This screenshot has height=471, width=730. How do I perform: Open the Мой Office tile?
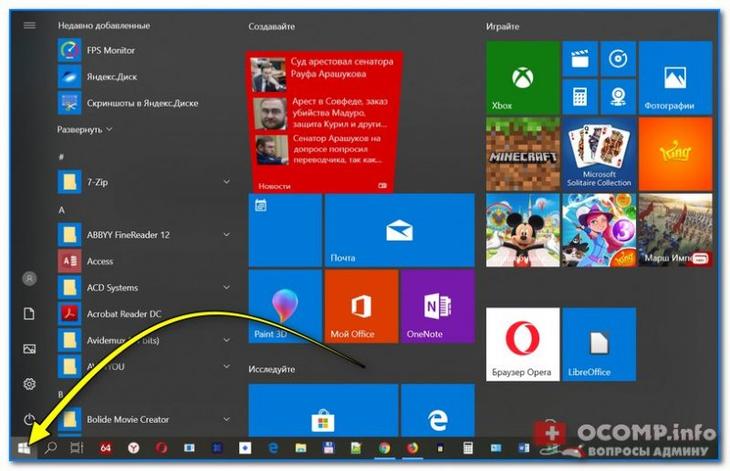(x=361, y=307)
